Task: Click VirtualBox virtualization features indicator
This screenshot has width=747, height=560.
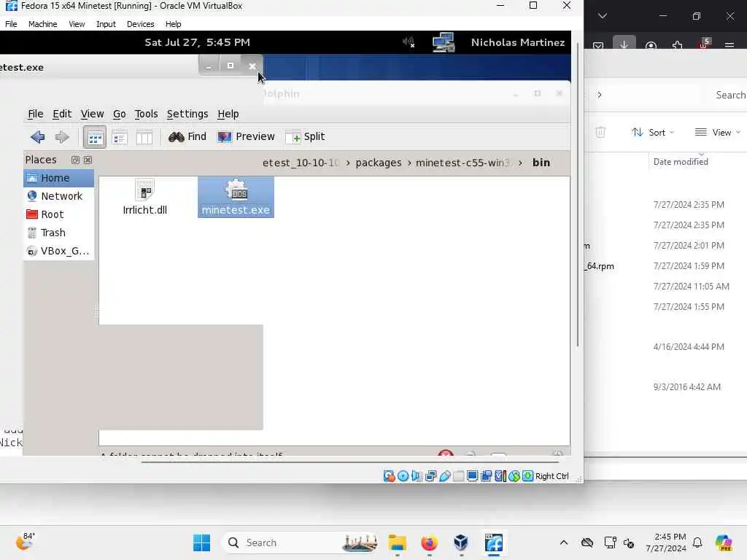Action: (500, 475)
